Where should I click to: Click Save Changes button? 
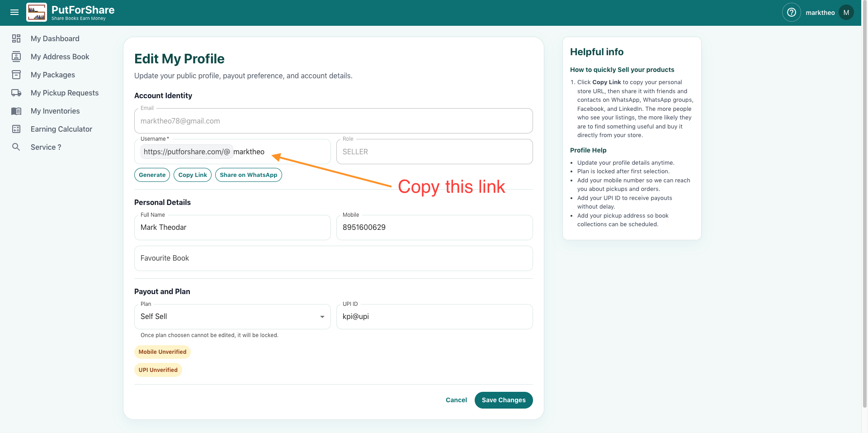click(x=504, y=400)
